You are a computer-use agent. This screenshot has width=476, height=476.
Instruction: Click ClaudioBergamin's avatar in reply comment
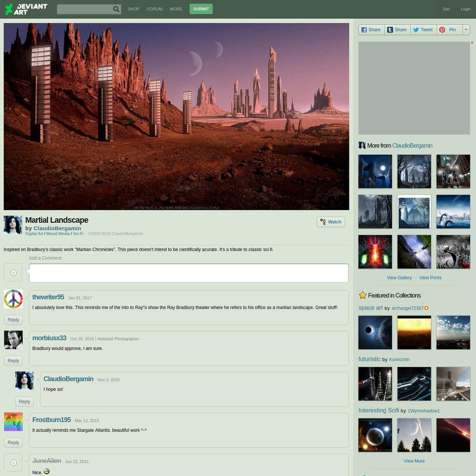pos(25,381)
